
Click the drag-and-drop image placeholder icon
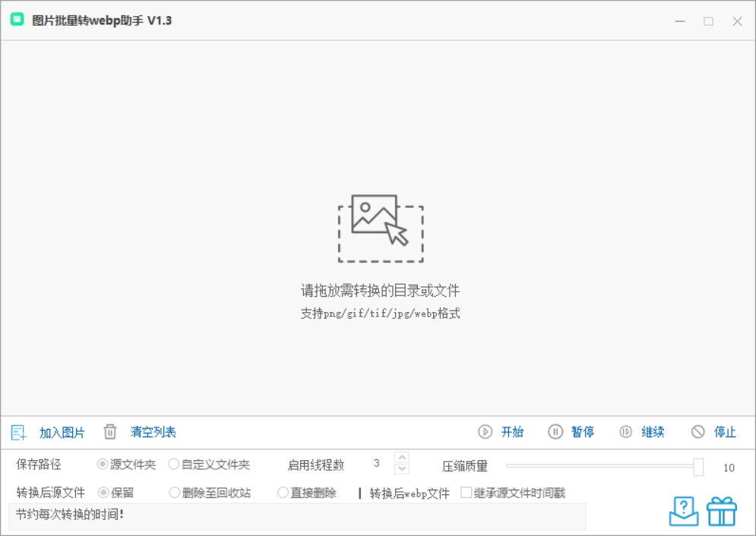381,229
